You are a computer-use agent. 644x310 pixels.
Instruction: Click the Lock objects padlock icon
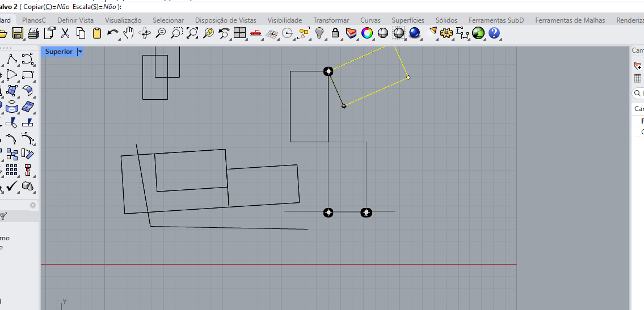(335, 33)
